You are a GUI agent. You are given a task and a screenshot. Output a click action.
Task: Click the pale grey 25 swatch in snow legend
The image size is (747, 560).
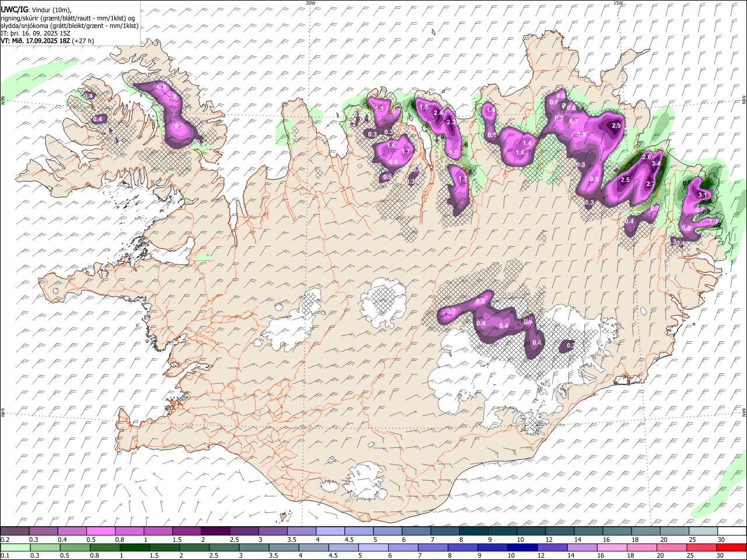pos(704,531)
